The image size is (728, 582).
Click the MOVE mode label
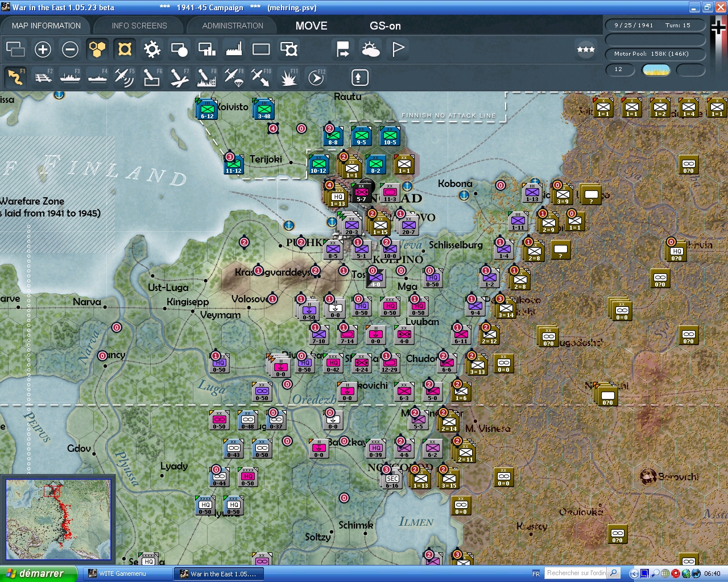tap(311, 26)
